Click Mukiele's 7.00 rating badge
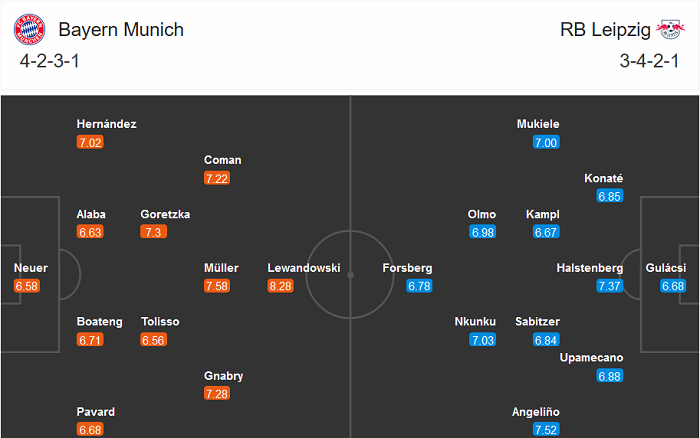The image size is (700, 438). (545, 142)
